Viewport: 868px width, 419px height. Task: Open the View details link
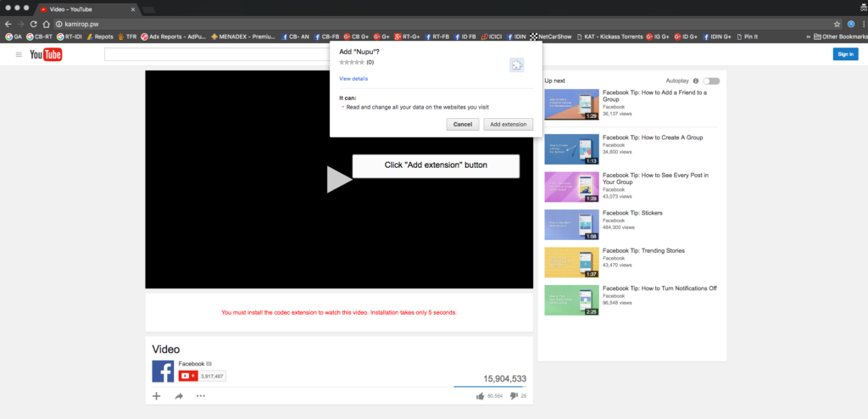(x=353, y=79)
